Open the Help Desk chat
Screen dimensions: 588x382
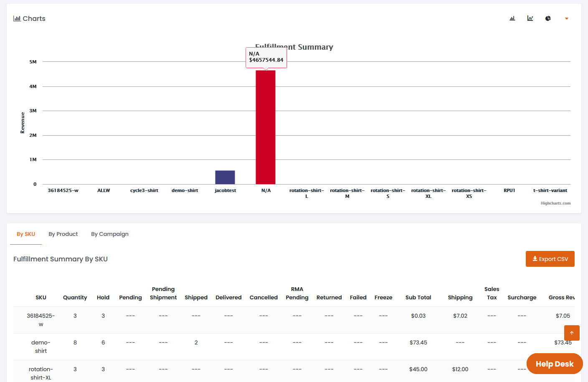(x=555, y=364)
